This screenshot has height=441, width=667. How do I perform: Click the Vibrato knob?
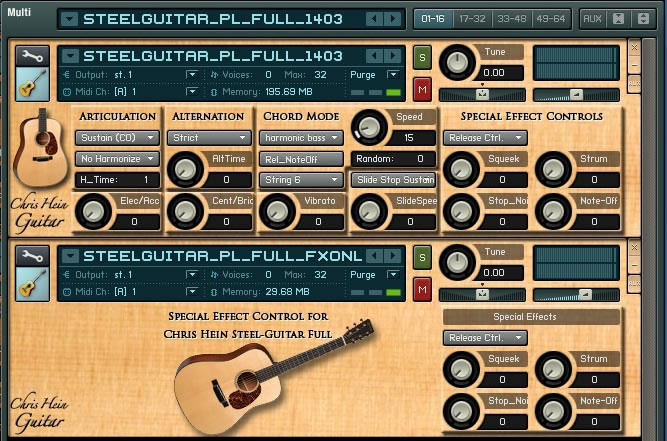tap(277, 211)
